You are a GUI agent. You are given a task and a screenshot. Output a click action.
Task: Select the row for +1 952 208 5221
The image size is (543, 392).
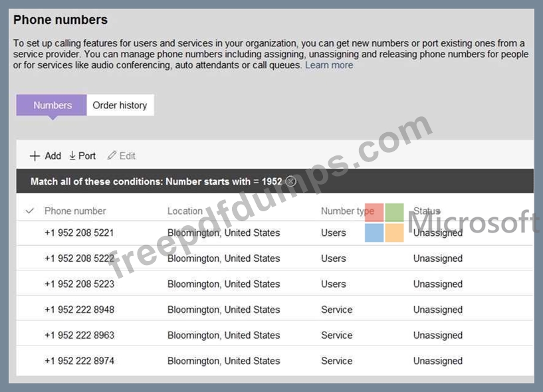click(79, 233)
